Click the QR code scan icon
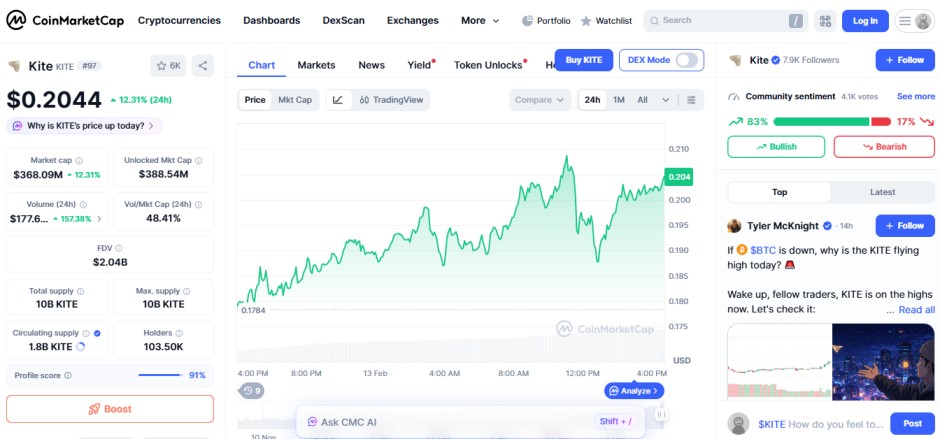The height and width of the screenshot is (439, 940). click(825, 21)
